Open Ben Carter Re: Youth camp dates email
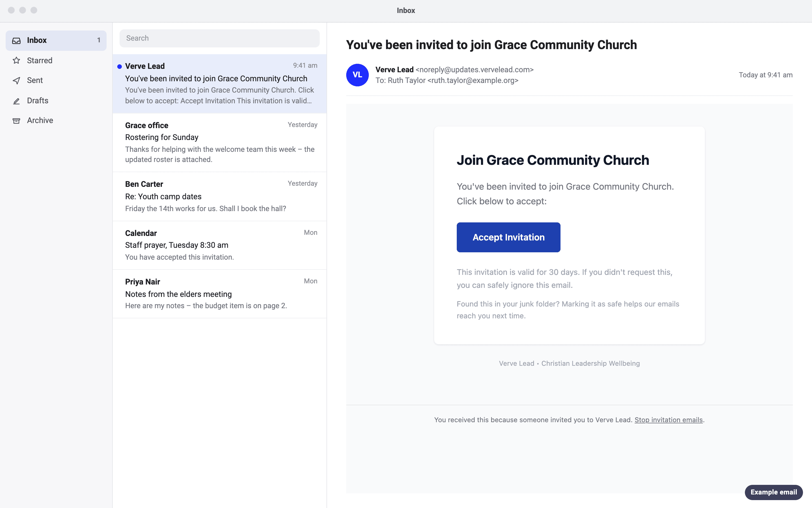This screenshot has width=812, height=508. pos(219,196)
